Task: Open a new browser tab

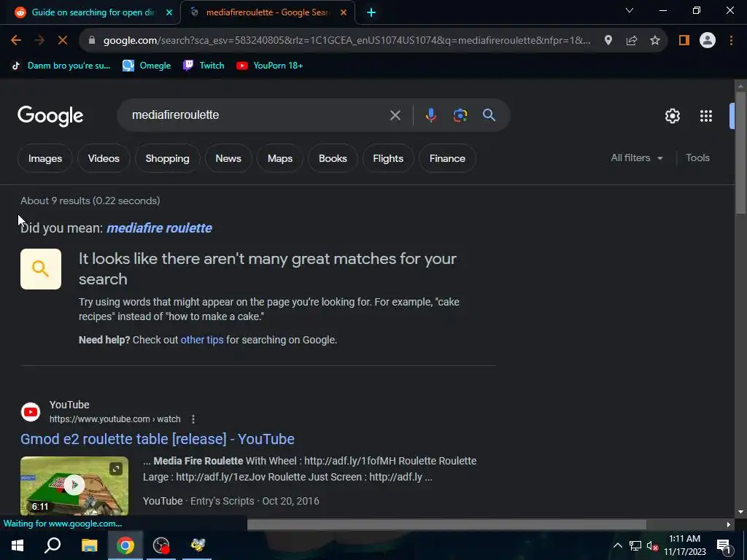Action: (371, 12)
